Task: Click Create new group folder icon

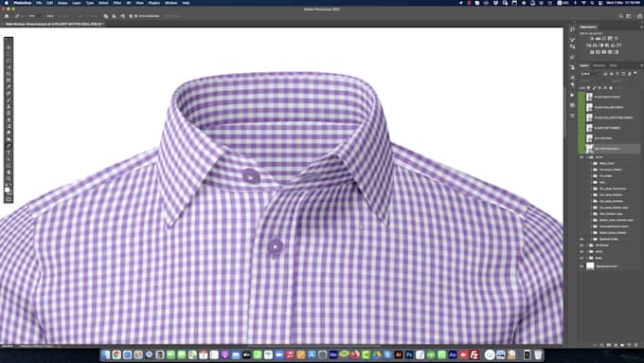Action: (x=622, y=345)
